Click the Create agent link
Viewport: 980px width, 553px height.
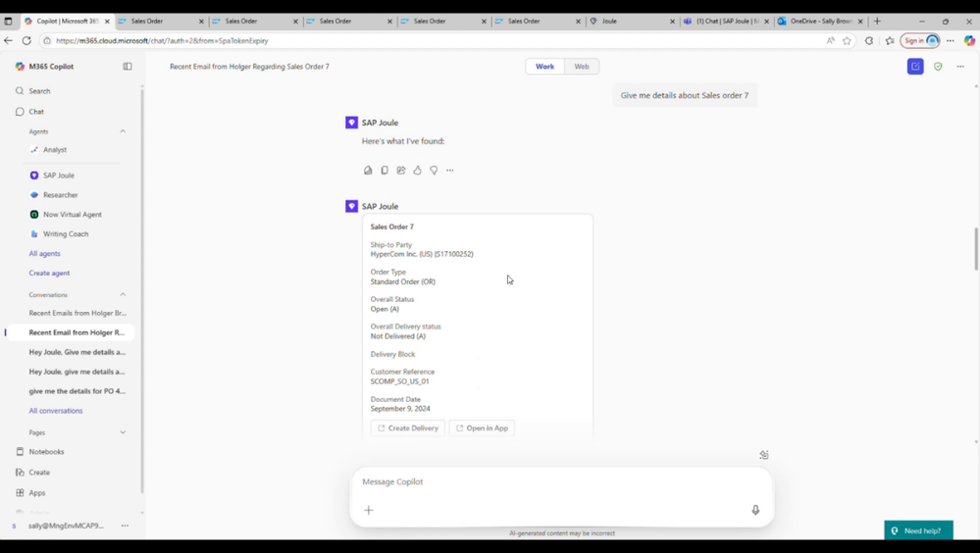[49, 273]
